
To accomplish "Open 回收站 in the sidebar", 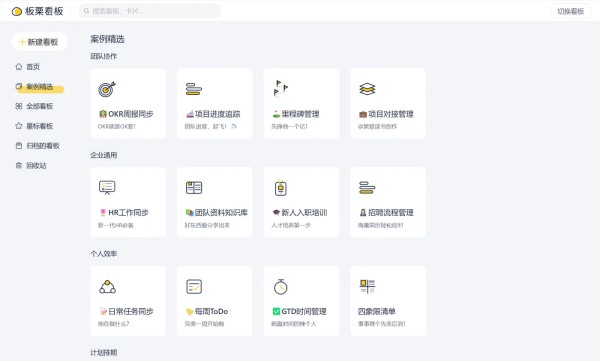I will pyautogui.click(x=36, y=166).
